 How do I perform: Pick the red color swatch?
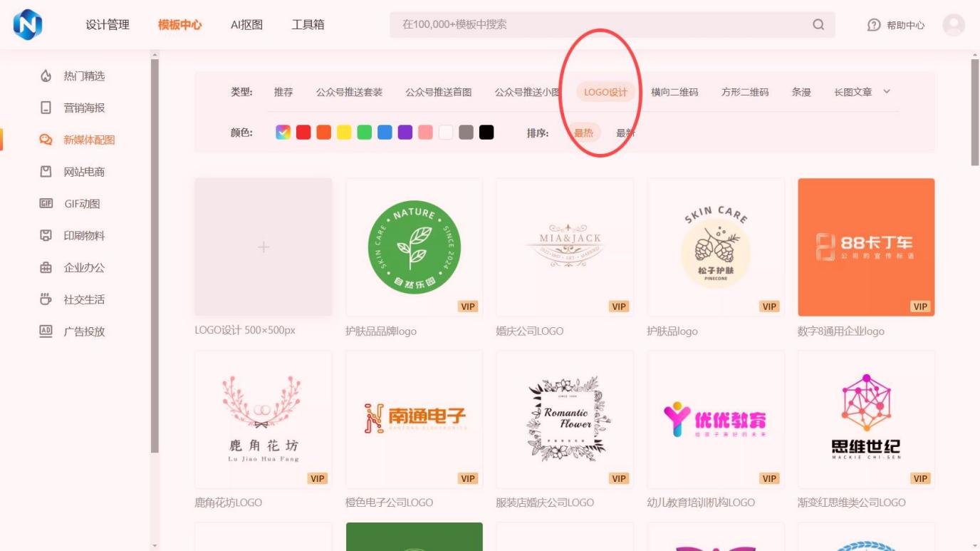303,132
